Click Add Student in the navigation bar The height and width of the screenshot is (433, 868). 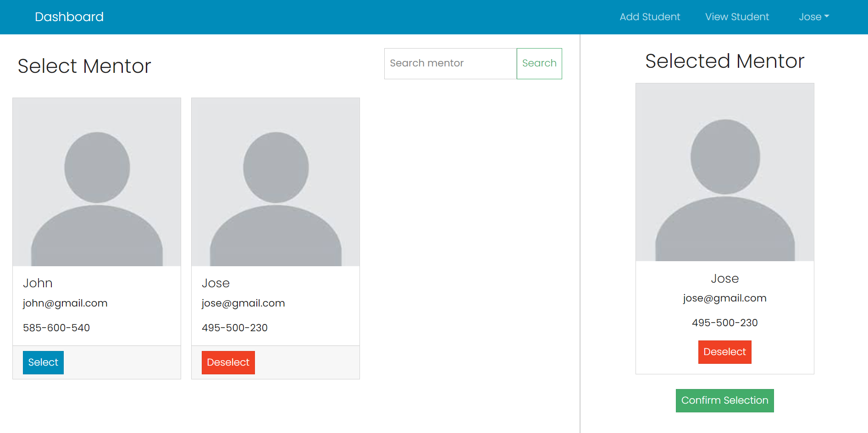tap(650, 17)
